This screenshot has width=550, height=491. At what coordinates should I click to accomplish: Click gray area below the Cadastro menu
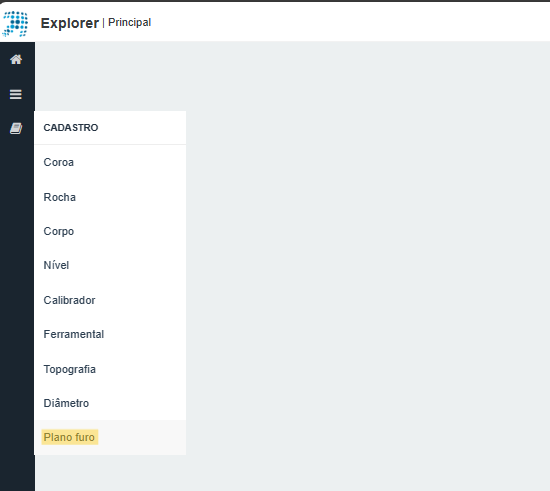point(110,473)
